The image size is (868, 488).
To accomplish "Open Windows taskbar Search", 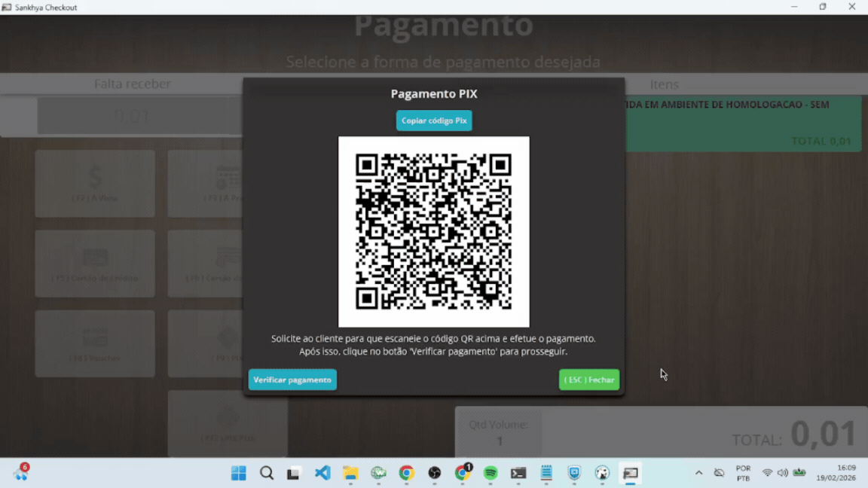I will [267, 473].
